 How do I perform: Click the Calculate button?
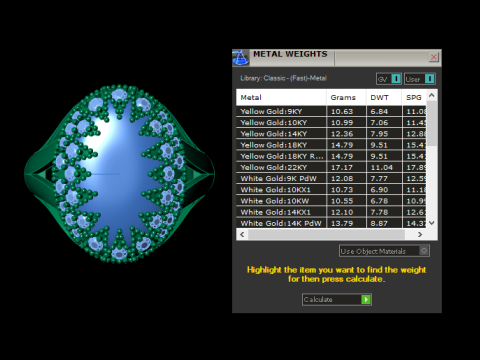click(337, 299)
